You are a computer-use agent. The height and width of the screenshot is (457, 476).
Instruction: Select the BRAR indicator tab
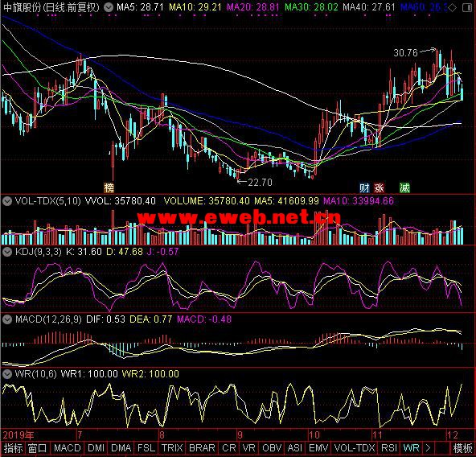click(202, 448)
